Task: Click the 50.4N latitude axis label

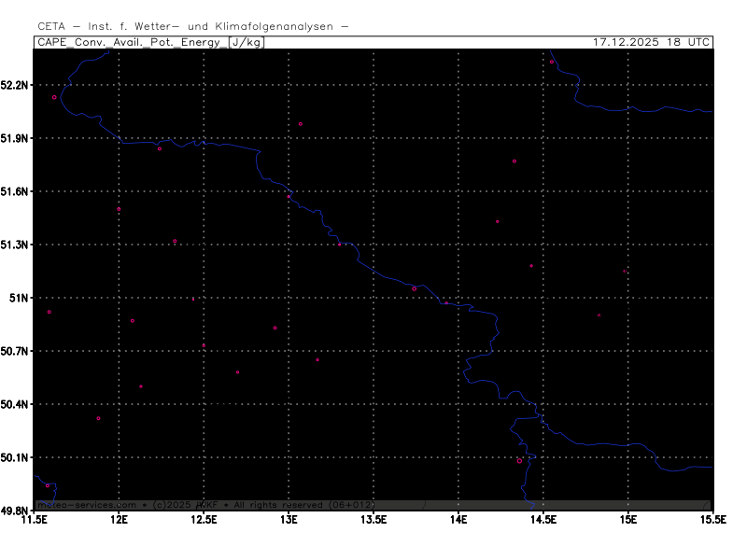Action: tap(16, 404)
